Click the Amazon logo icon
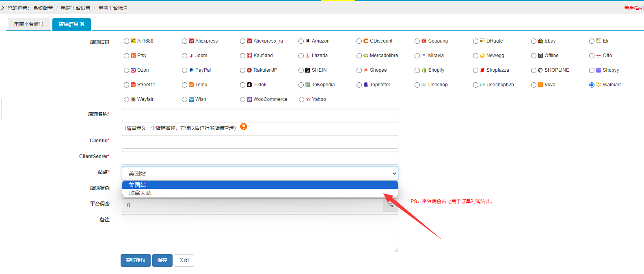 tap(308, 41)
